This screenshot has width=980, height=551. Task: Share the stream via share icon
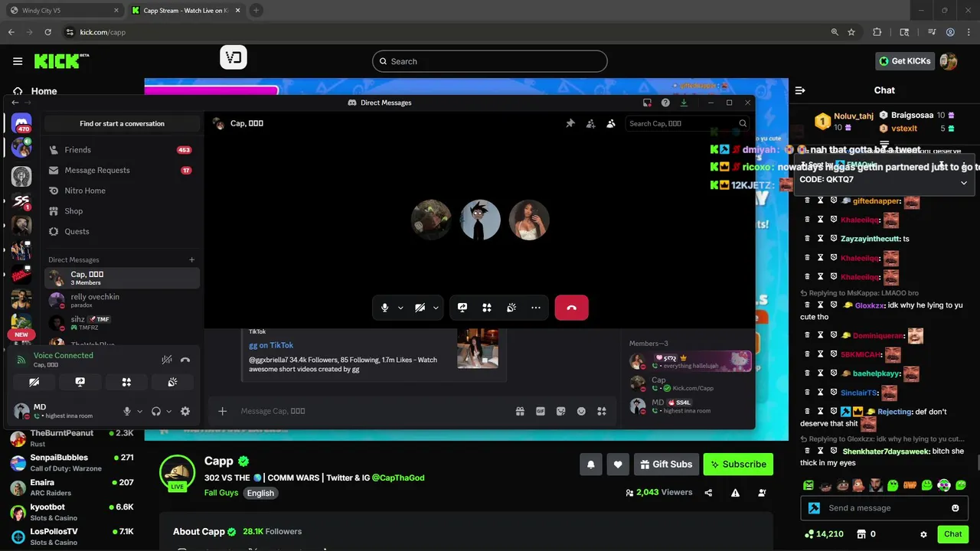point(708,493)
